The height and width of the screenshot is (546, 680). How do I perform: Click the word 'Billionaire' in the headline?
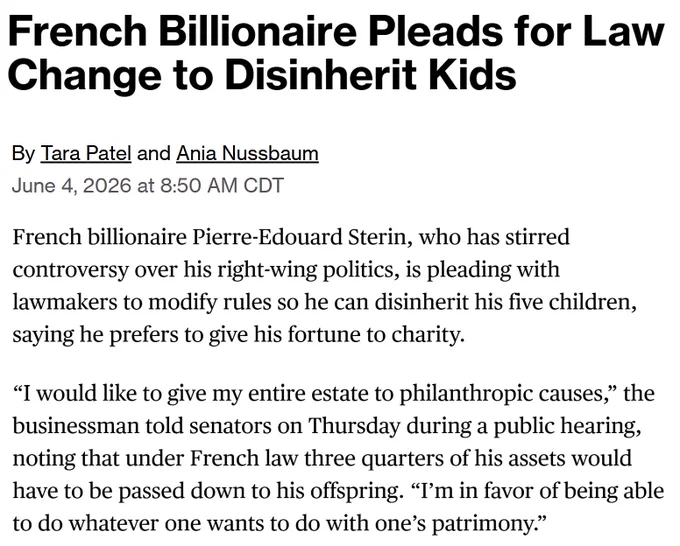pos(258,32)
